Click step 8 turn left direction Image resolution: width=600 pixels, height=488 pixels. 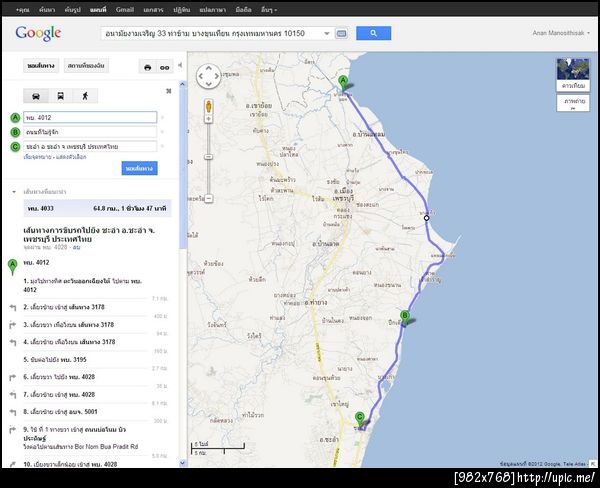coord(60,412)
